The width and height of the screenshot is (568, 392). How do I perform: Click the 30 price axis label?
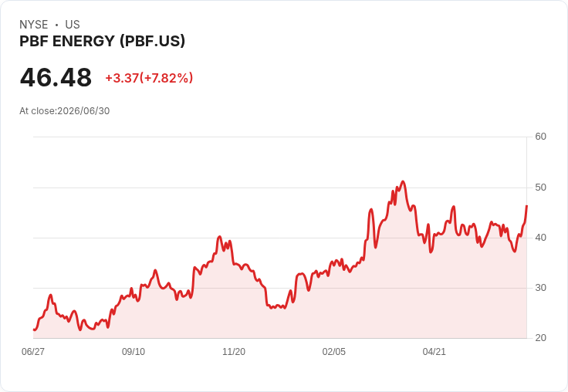[540, 288]
